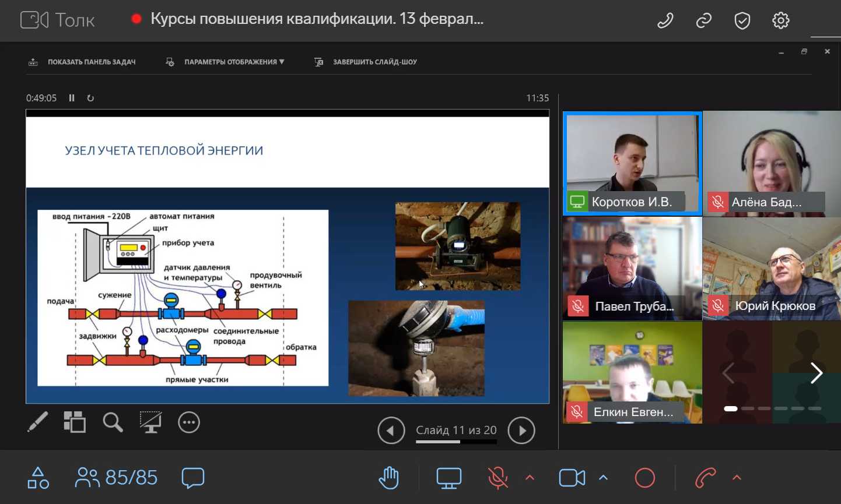This screenshot has height=504, width=841.
Task: Click the pen annotation tool
Action: [38, 422]
